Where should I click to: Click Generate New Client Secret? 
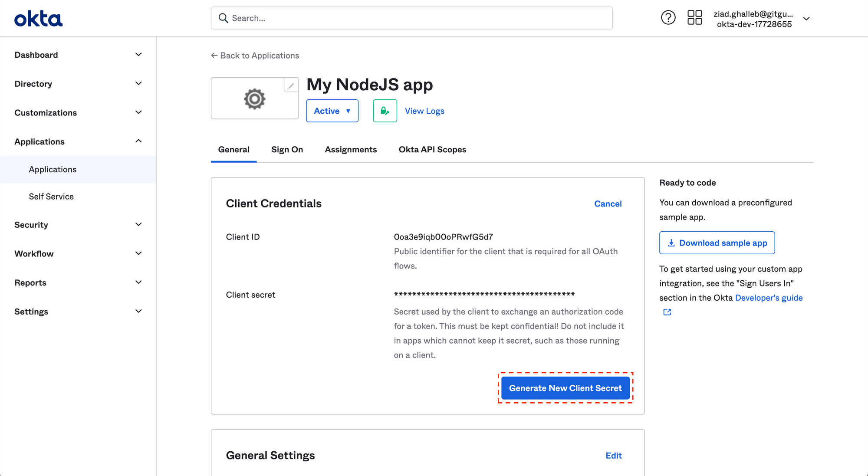tap(565, 388)
